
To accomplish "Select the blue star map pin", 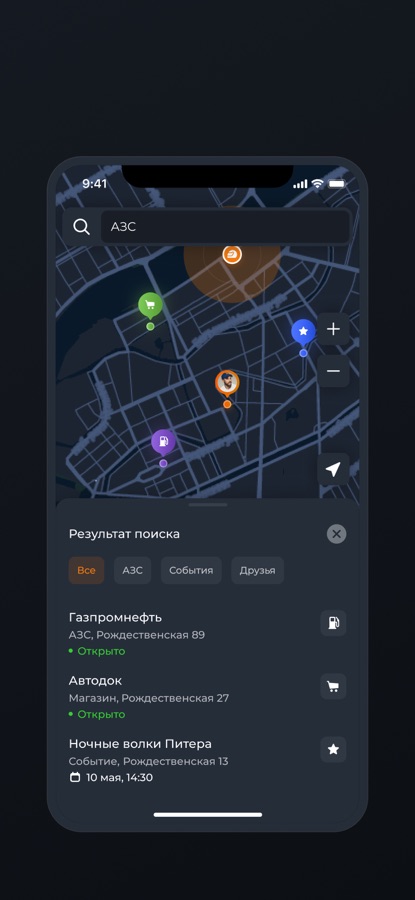I will click(303, 332).
